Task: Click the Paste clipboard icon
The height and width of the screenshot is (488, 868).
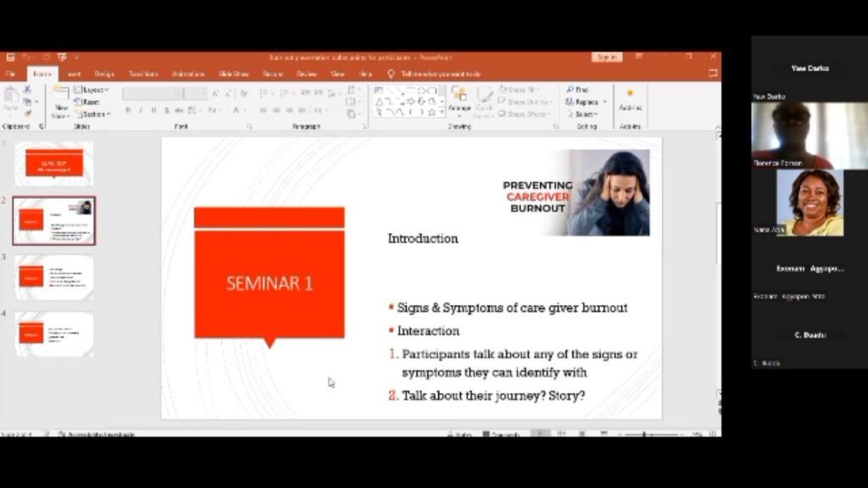Action: pyautogui.click(x=10, y=98)
